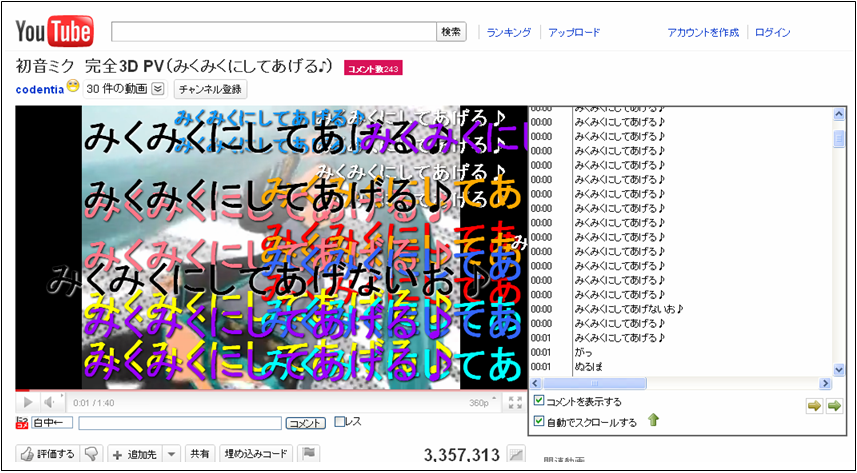
Task: Click アカウントを作成 link
Action: point(703,32)
